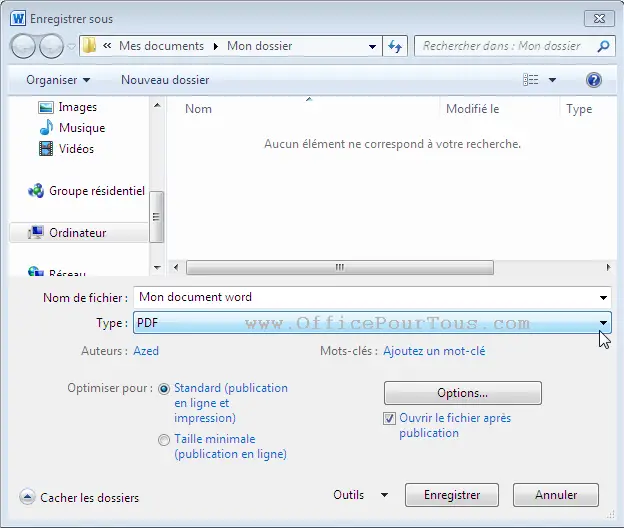Image resolution: width=624 pixels, height=528 pixels.
Task: Select Images in the navigation pane
Action: point(77,107)
